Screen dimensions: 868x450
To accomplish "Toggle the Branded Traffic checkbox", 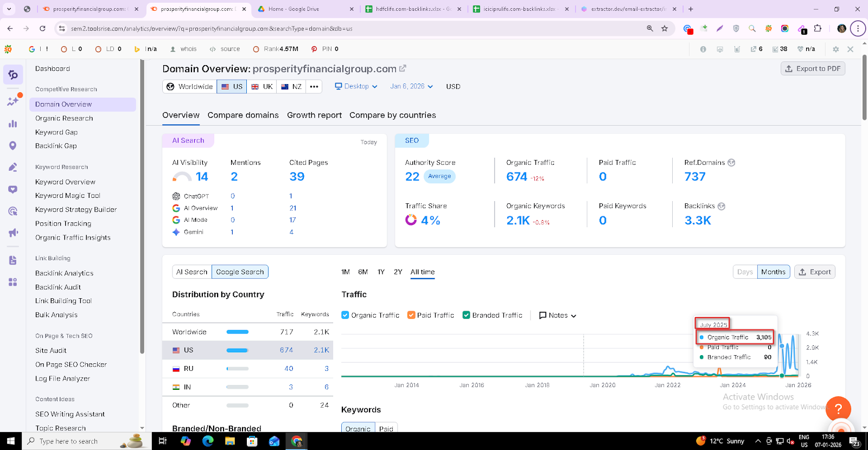I will point(466,315).
